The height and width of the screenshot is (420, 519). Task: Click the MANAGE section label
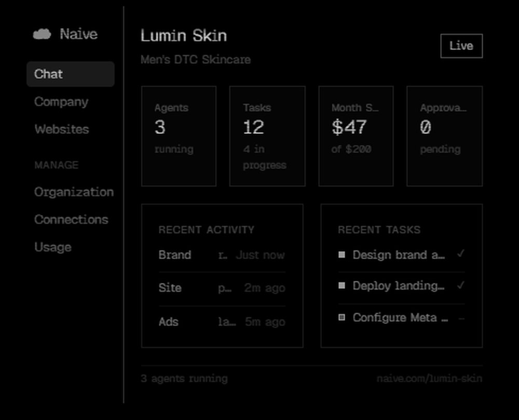click(x=57, y=165)
